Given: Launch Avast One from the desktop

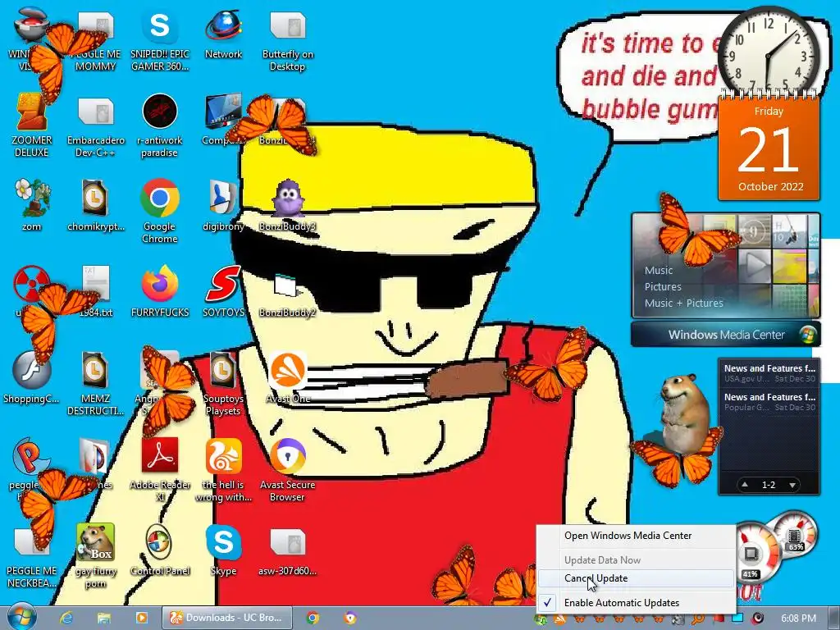Looking at the screenshot, I should (x=288, y=377).
